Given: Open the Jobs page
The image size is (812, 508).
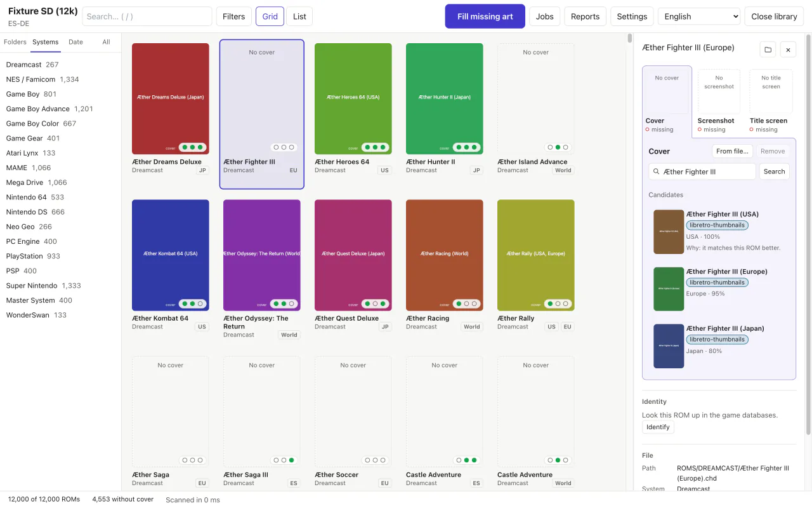Looking at the screenshot, I should pos(545,17).
